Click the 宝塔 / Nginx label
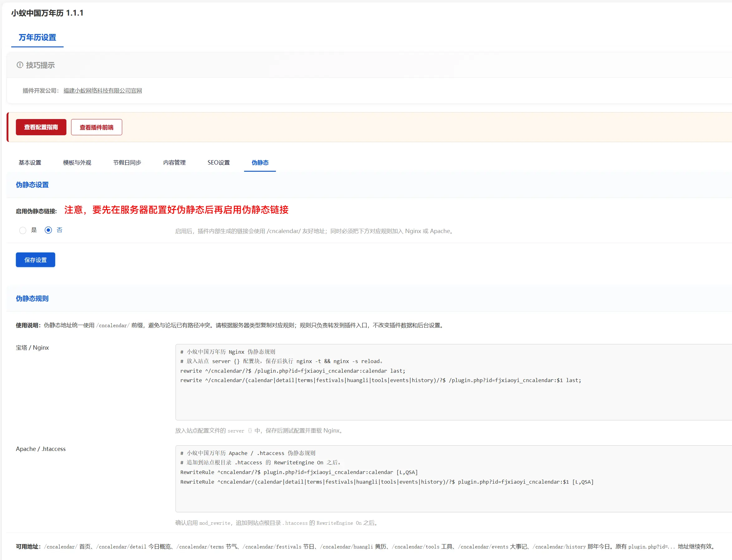This screenshot has height=560, width=732. point(32,348)
